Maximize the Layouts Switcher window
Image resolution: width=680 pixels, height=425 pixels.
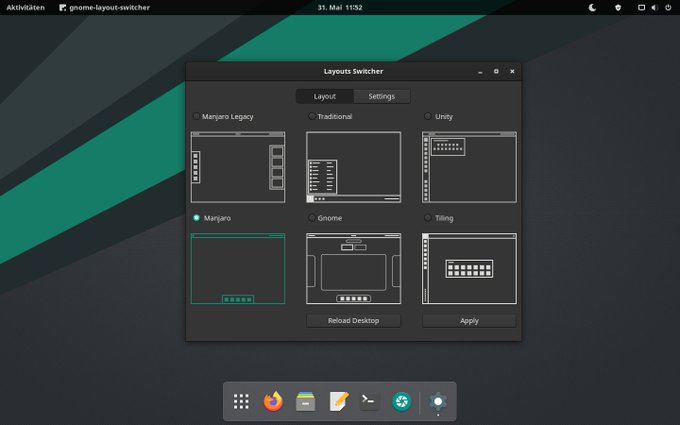point(496,72)
